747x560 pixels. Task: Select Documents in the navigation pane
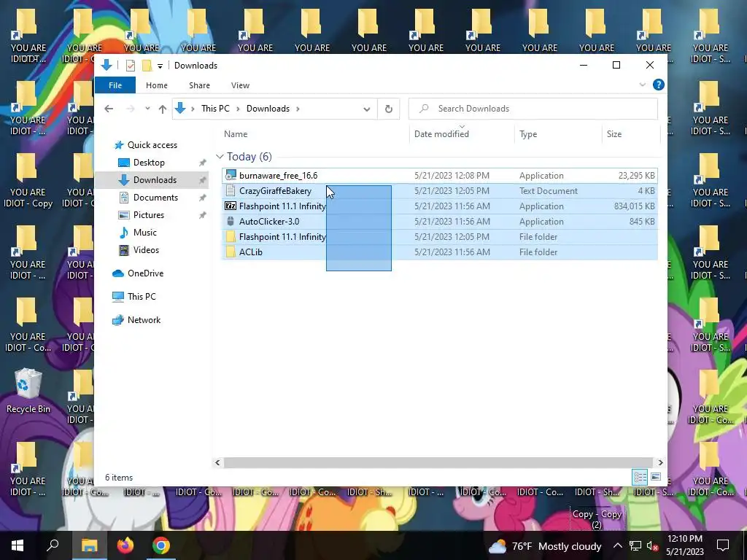tap(155, 198)
